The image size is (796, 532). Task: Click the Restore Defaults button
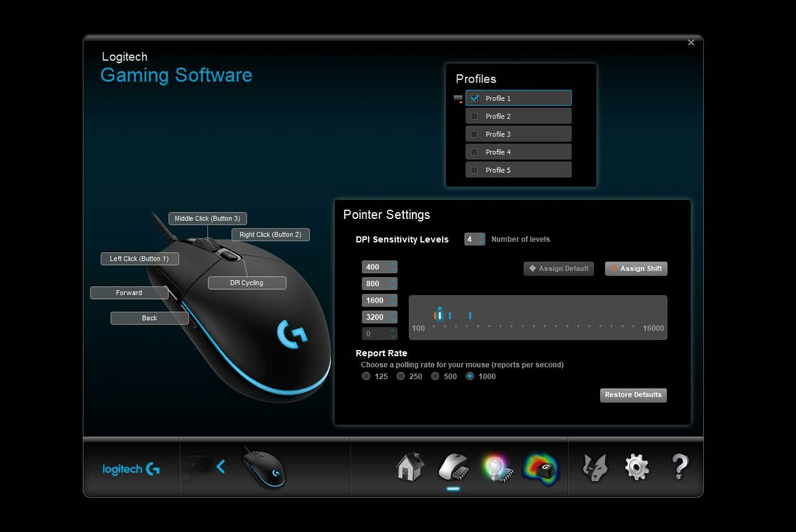[633, 395]
